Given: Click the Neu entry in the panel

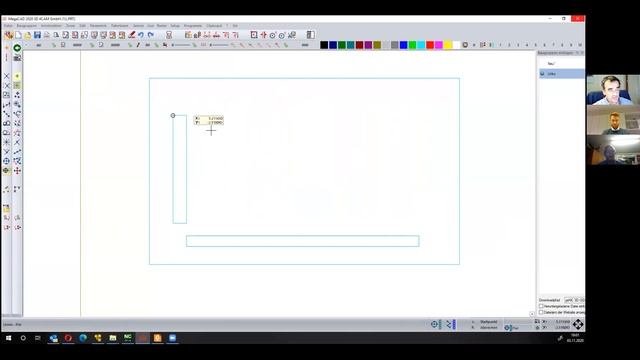Looking at the screenshot, I should coord(551,64).
